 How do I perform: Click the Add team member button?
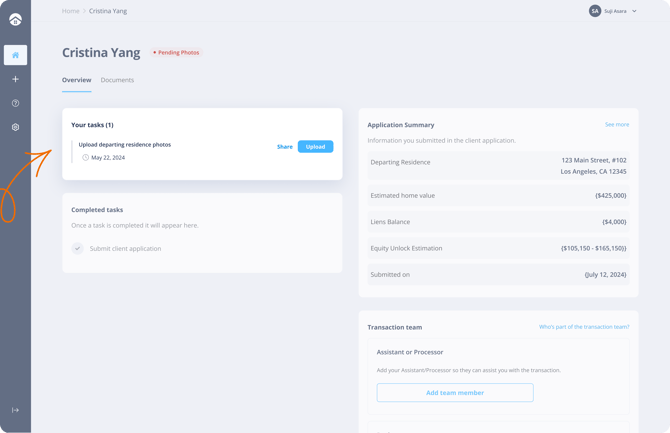point(455,393)
